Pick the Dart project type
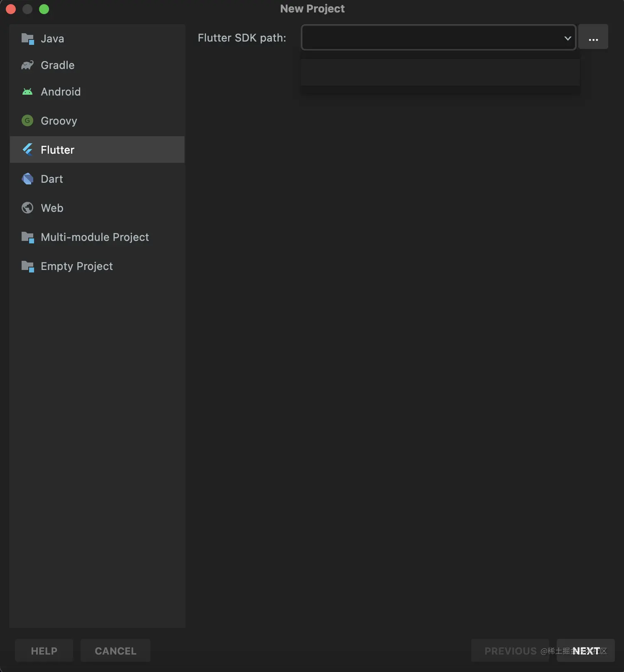The image size is (624, 672). (97, 179)
